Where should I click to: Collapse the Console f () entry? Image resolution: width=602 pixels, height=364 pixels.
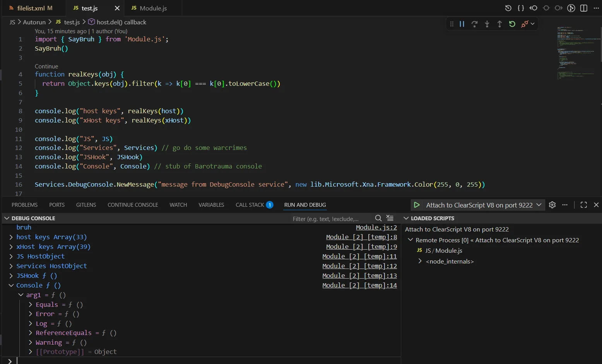[11, 286]
